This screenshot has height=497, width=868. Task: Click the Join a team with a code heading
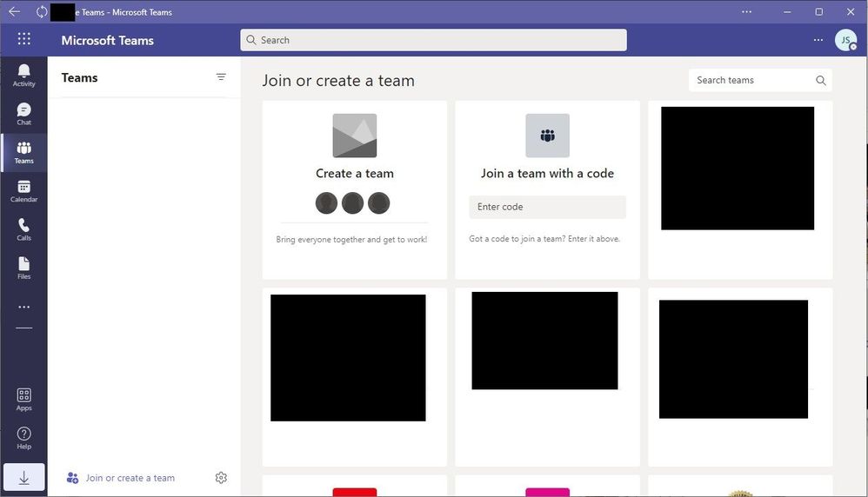547,174
